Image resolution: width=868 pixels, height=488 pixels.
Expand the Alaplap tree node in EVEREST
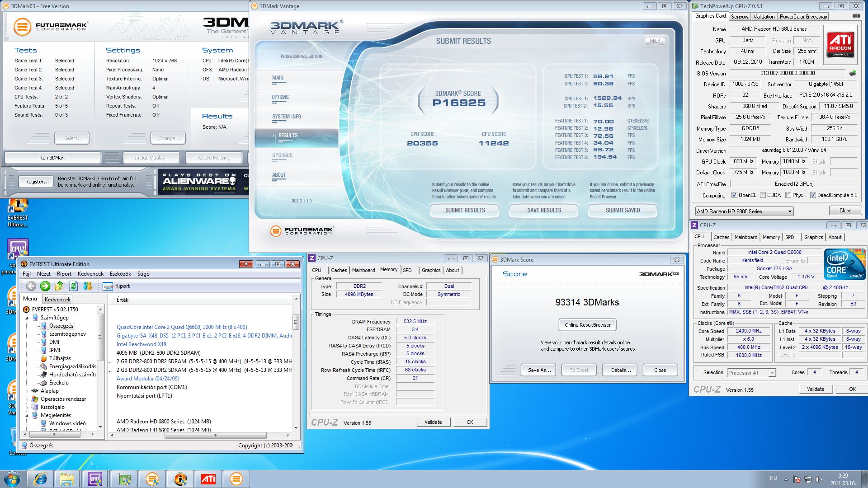pos(27,391)
